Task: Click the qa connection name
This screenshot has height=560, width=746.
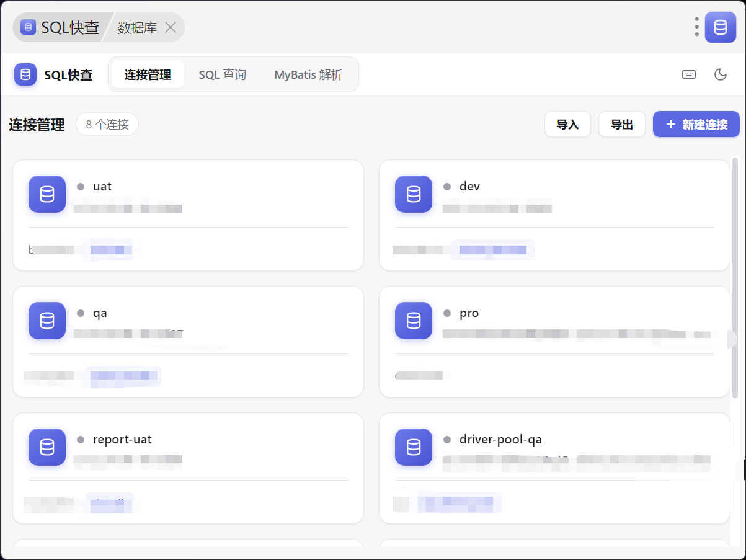Action: [100, 313]
